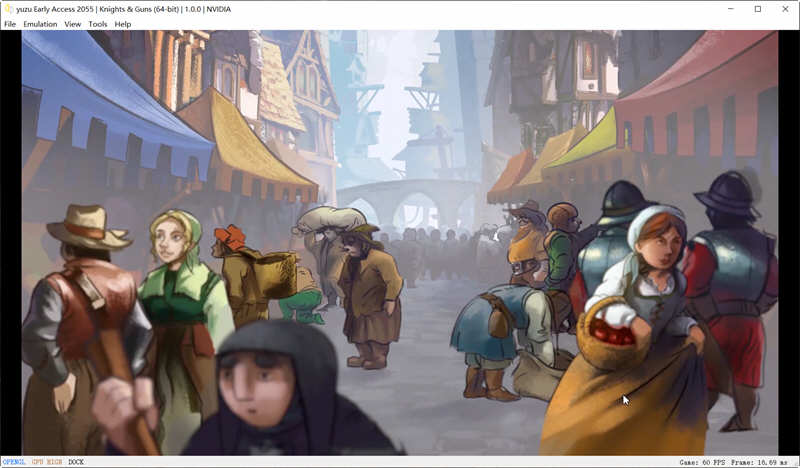Minimize the yuzu window
The height and width of the screenshot is (468, 800).
coord(731,9)
